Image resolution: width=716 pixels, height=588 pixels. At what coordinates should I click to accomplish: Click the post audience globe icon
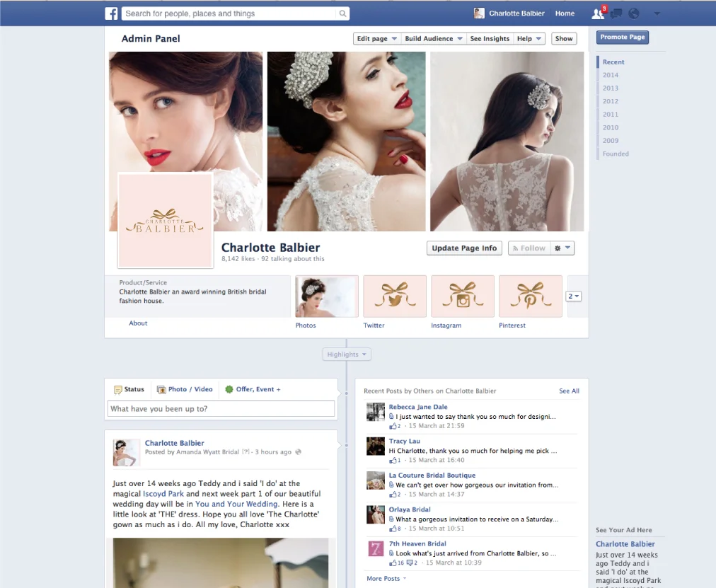[298, 452]
